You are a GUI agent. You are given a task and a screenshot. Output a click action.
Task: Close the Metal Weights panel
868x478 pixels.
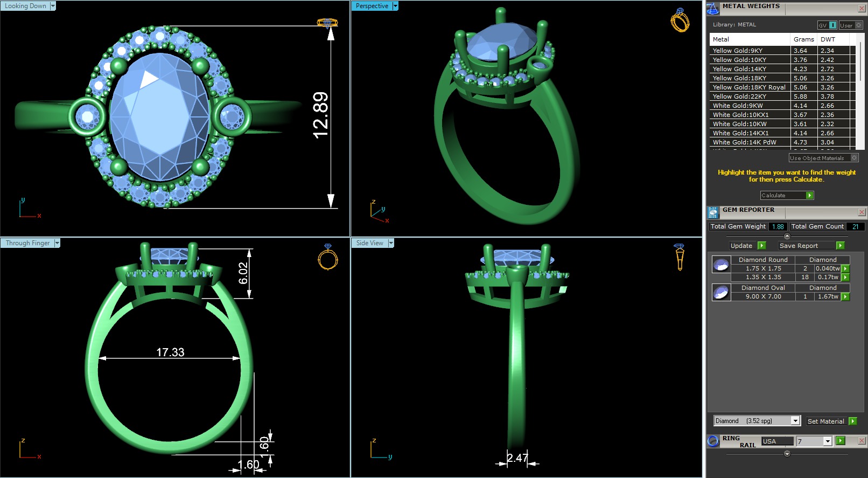coord(862,8)
